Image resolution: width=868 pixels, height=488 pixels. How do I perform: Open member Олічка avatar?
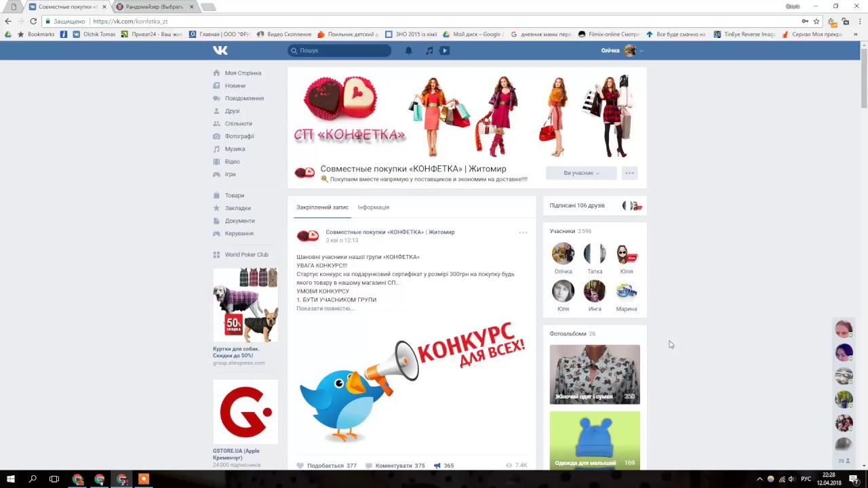pos(563,253)
